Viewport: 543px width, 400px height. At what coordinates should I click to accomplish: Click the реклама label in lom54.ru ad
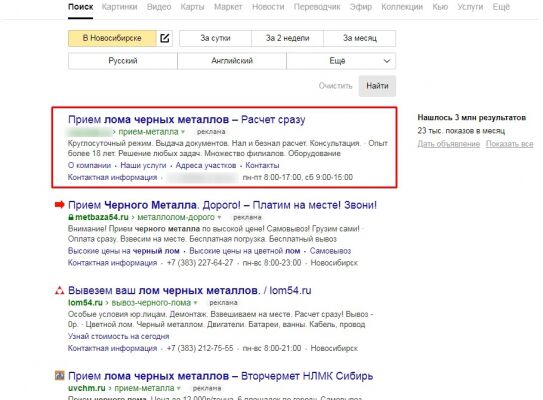point(223,303)
